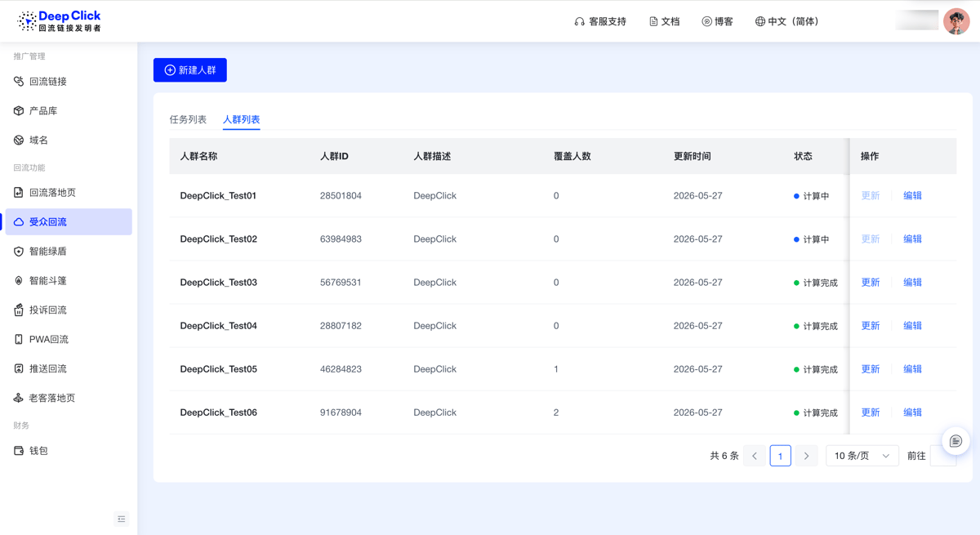Click 编辑 for DeepClick_Test03
The image size is (980, 535).
(912, 283)
